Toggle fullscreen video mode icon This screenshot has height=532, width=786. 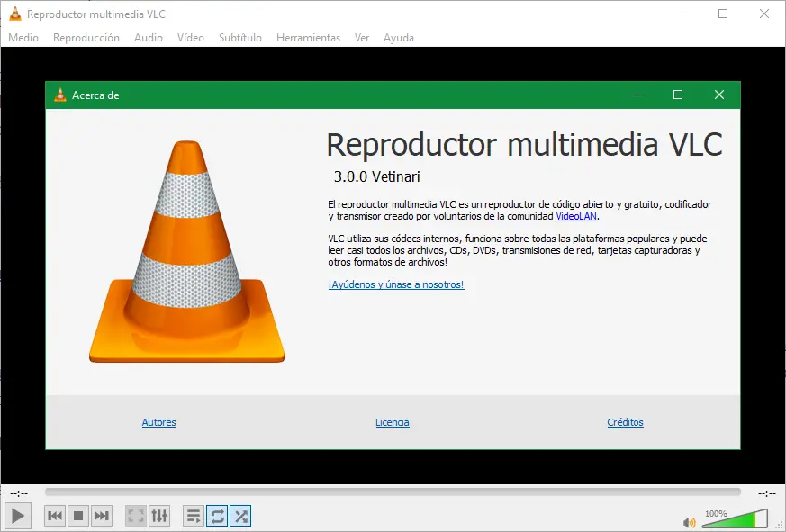(x=136, y=516)
